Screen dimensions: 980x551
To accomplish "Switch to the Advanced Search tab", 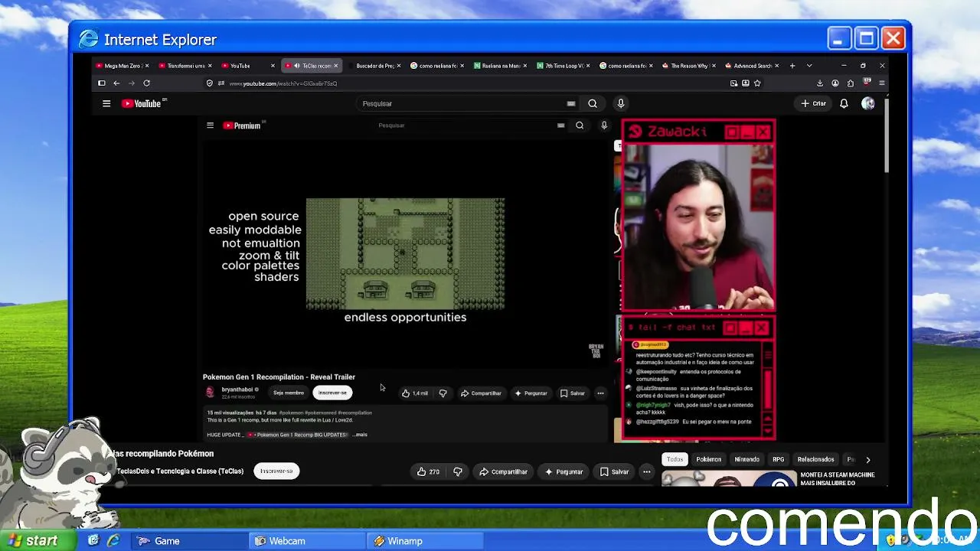I will (753, 66).
